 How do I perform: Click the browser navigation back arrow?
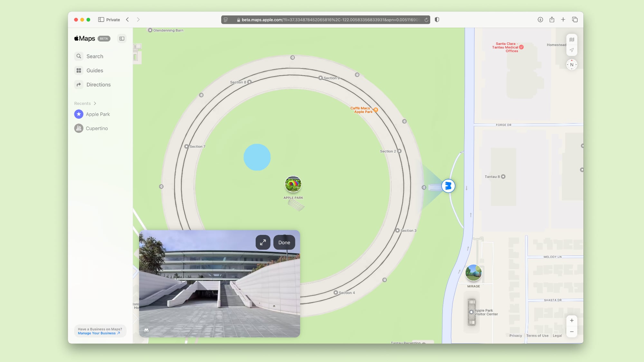click(x=128, y=19)
